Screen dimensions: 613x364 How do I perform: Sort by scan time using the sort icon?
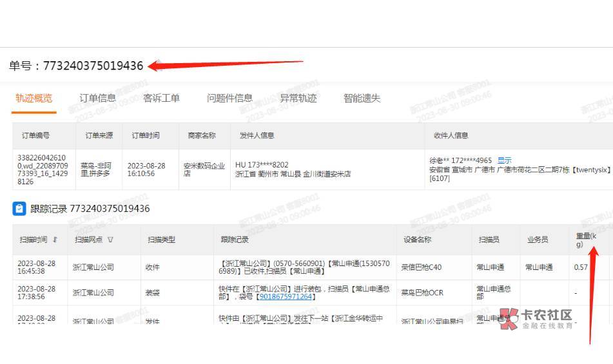[x=55, y=240]
